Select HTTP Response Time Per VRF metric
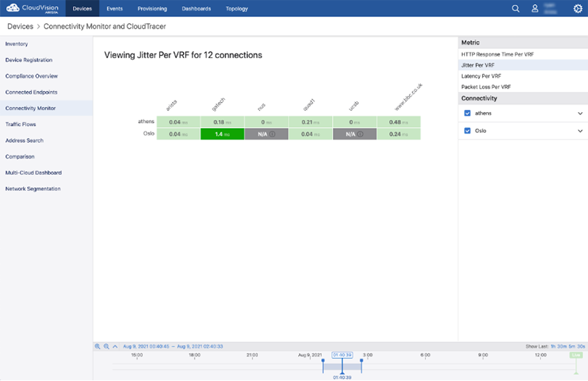 pyautogui.click(x=523, y=54)
